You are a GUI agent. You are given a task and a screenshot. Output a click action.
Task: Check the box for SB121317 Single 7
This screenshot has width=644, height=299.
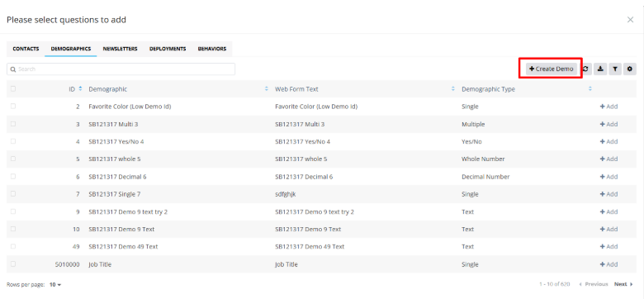13,194
